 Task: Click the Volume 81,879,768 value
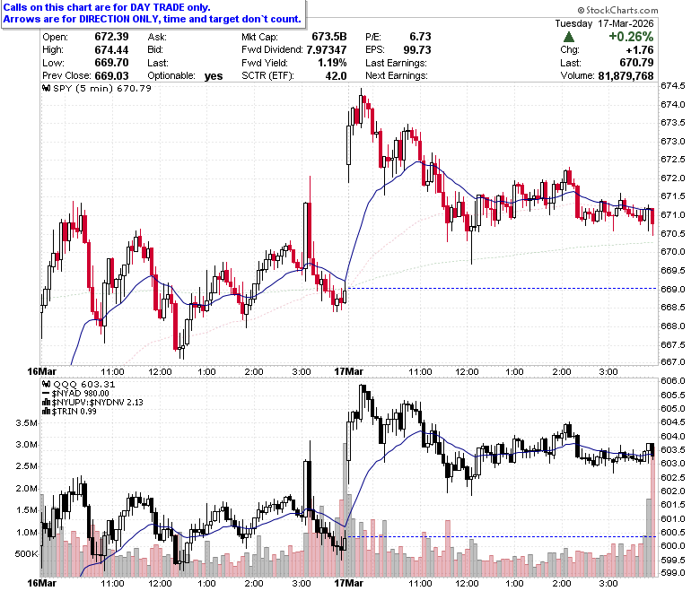tap(626, 76)
